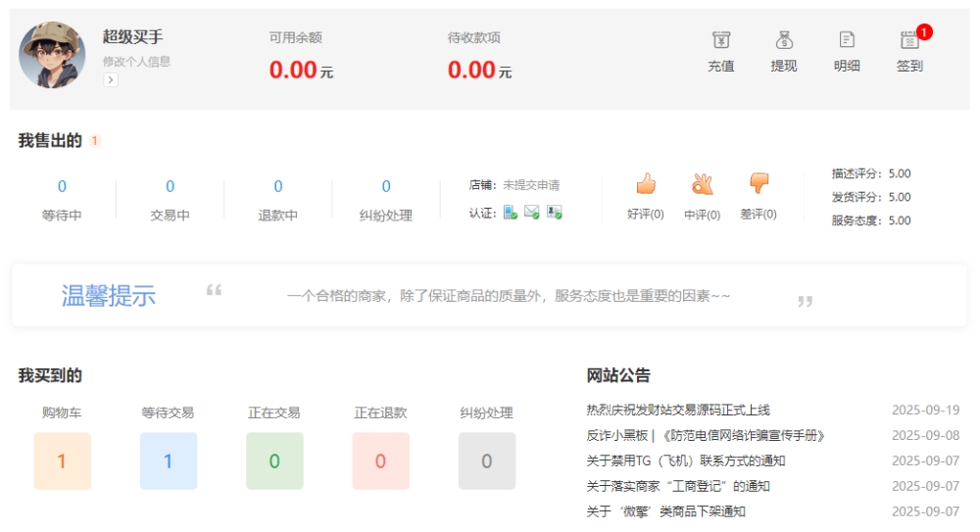This screenshot has width=980, height=532.
Task: Open sold orders 退款中 count
Action: [x=278, y=186]
